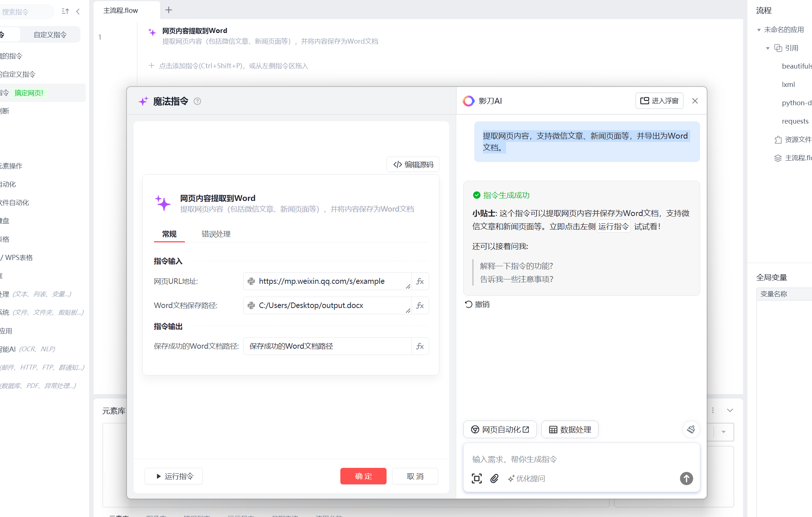Click fx icon for 网页URL地址 field

click(420, 281)
